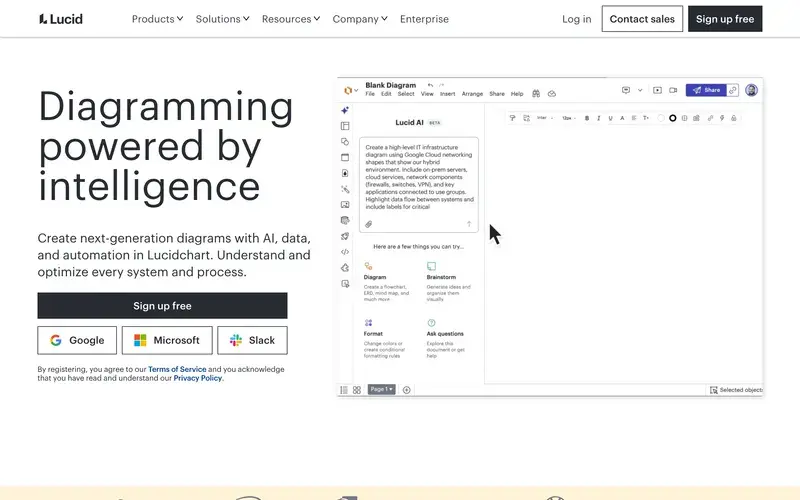Image resolution: width=800 pixels, height=500 pixels.
Task: Select the black border color swatch
Action: (672, 118)
